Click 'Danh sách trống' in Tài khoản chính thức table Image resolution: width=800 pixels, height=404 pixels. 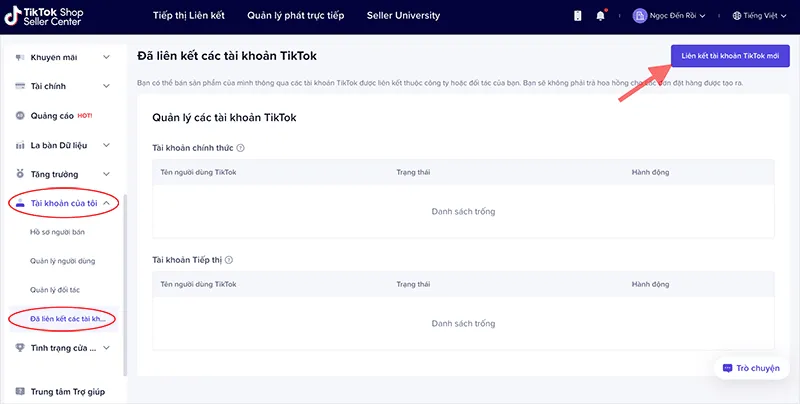[463, 211]
